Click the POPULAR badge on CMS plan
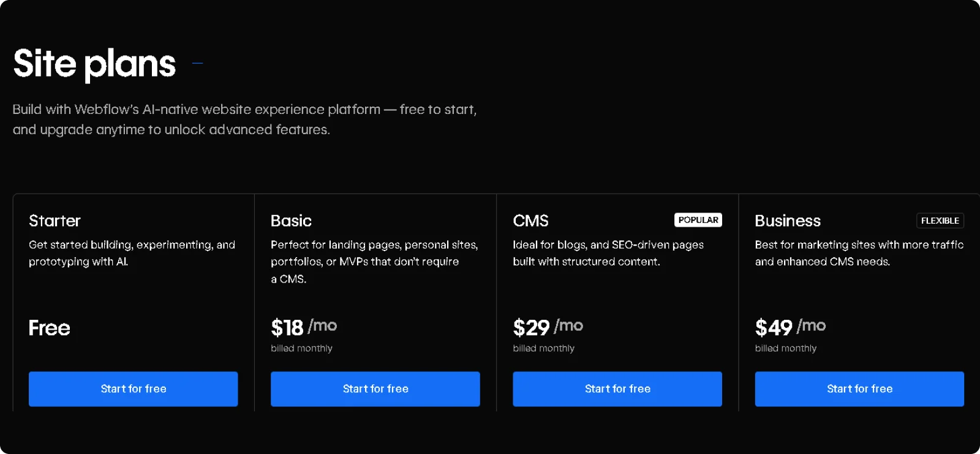This screenshot has width=980, height=454. tap(698, 220)
